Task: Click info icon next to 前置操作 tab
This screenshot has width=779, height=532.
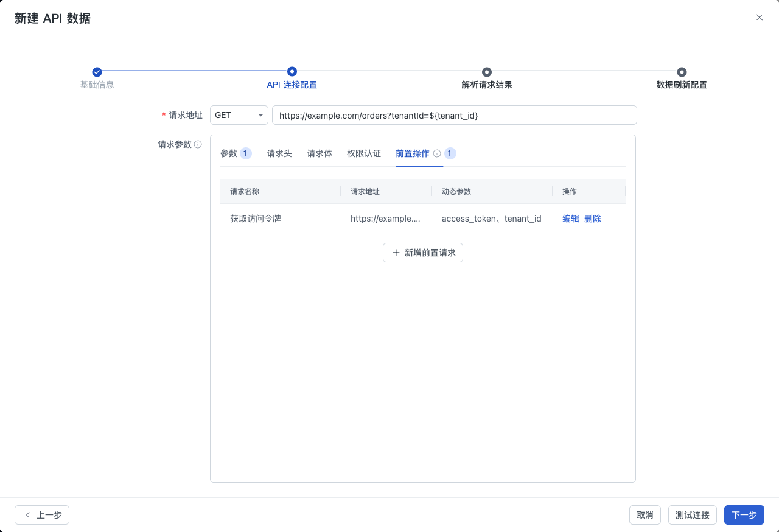Action: click(437, 153)
